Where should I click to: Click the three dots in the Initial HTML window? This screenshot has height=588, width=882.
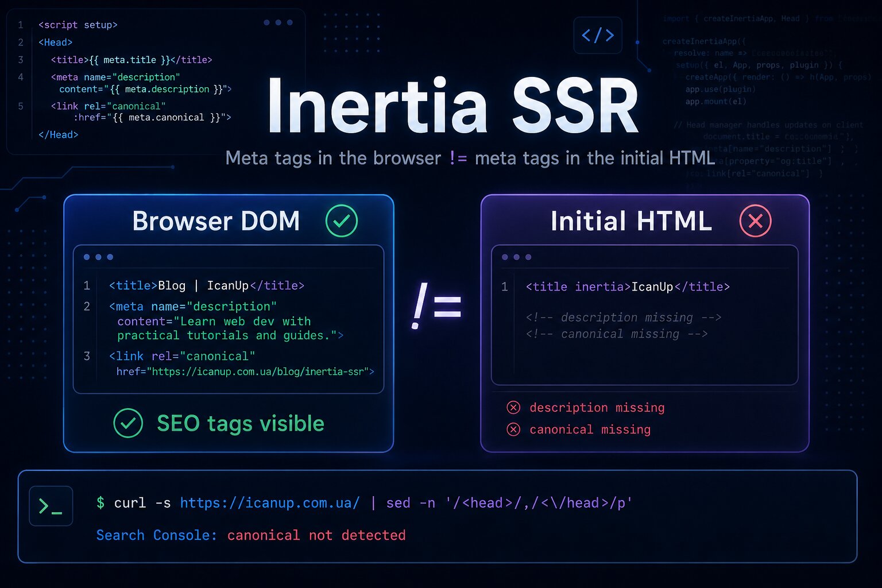516,257
